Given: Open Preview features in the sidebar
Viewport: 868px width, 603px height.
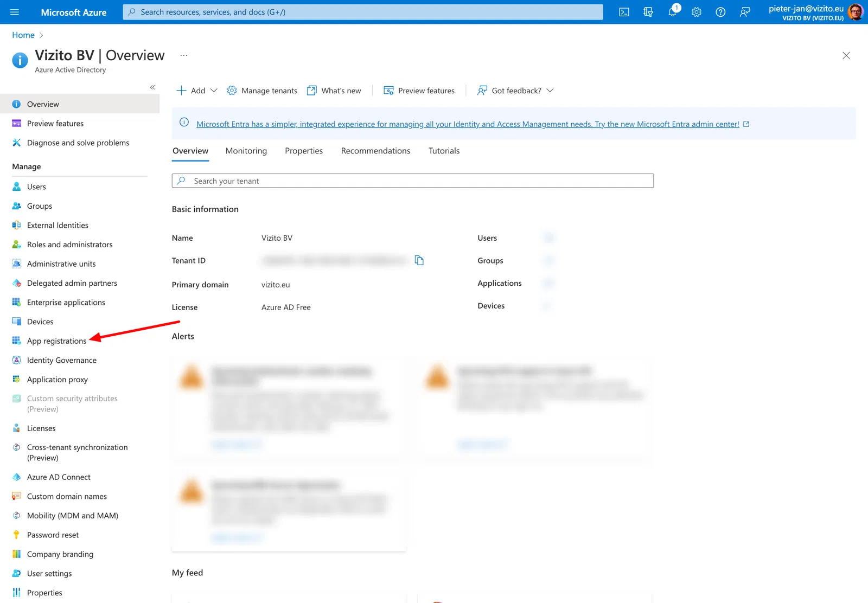Looking at the screenshot, I should pyautogui.click(x=80, y=124).
